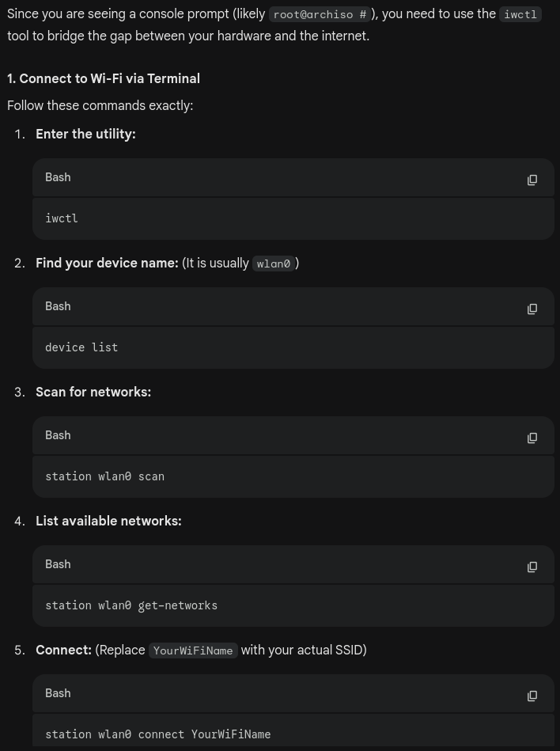
Task: Click the copy icon on the first Bash block
Action: click(x=532, y=180)
